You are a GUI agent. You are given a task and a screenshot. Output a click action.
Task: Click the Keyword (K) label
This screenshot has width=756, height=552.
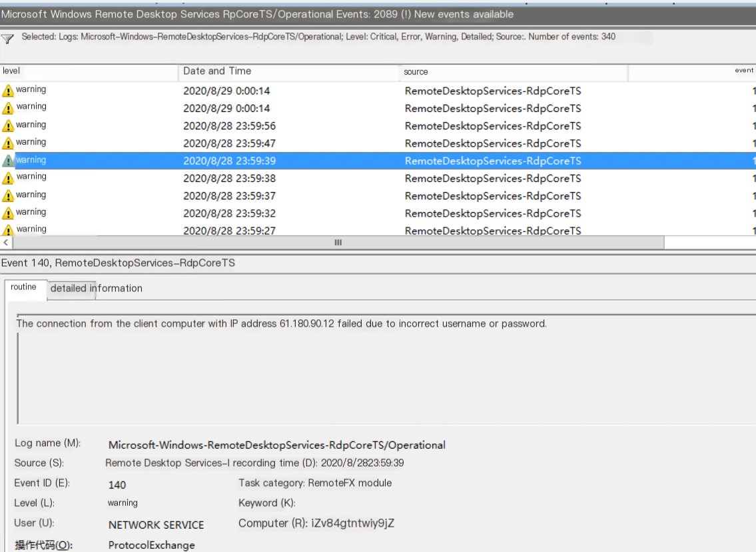coord(266,503)
